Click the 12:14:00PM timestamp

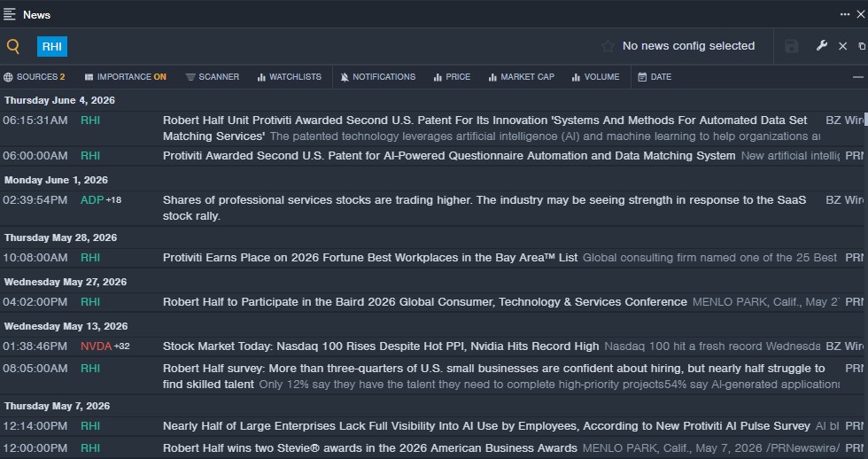coord(35,426)
